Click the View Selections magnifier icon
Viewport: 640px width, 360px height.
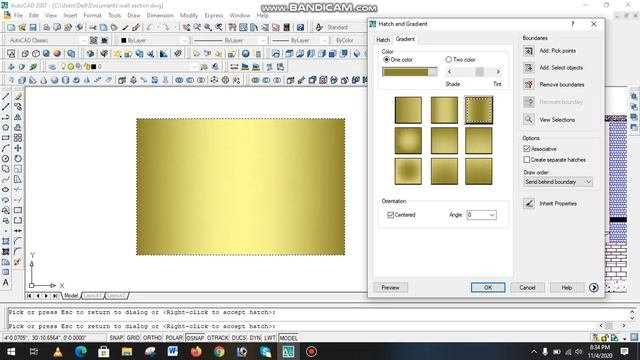(529, 120)
